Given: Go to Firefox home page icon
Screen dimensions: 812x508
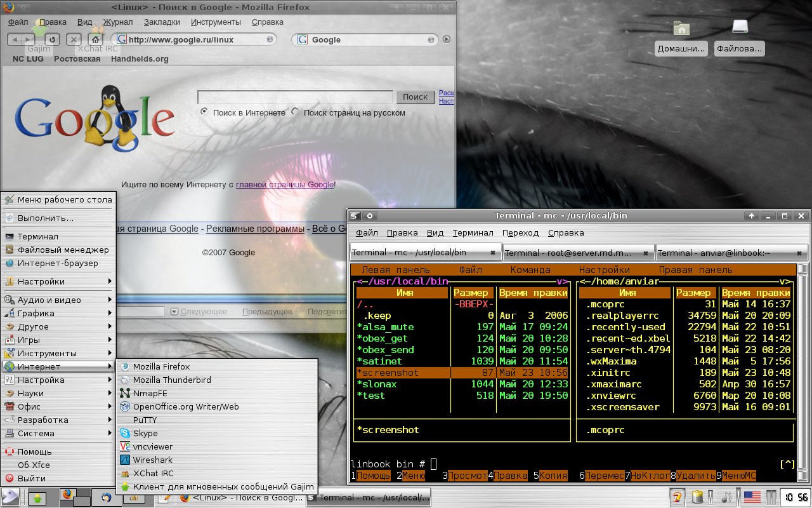Looking at the screenshot, I should point(95,39).
